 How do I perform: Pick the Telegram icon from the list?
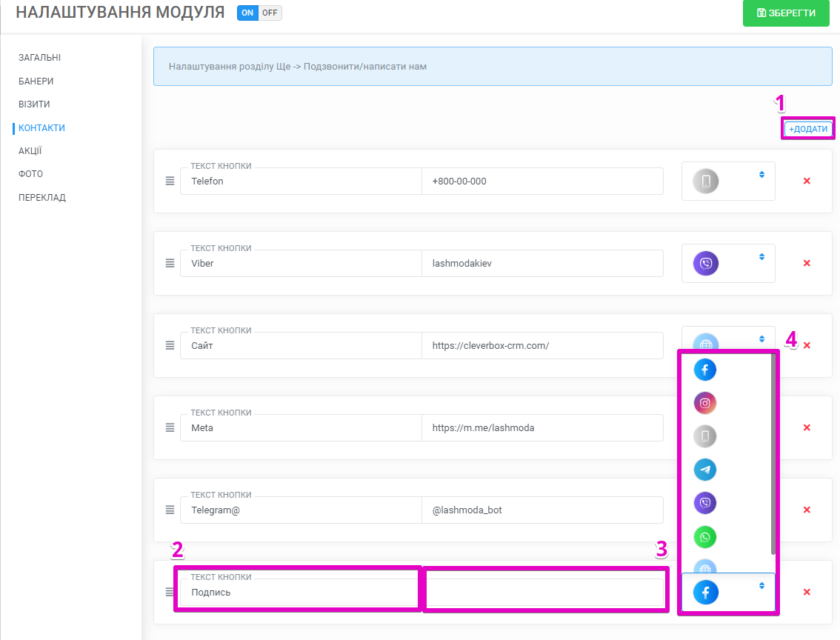click(x=705, y=470)
